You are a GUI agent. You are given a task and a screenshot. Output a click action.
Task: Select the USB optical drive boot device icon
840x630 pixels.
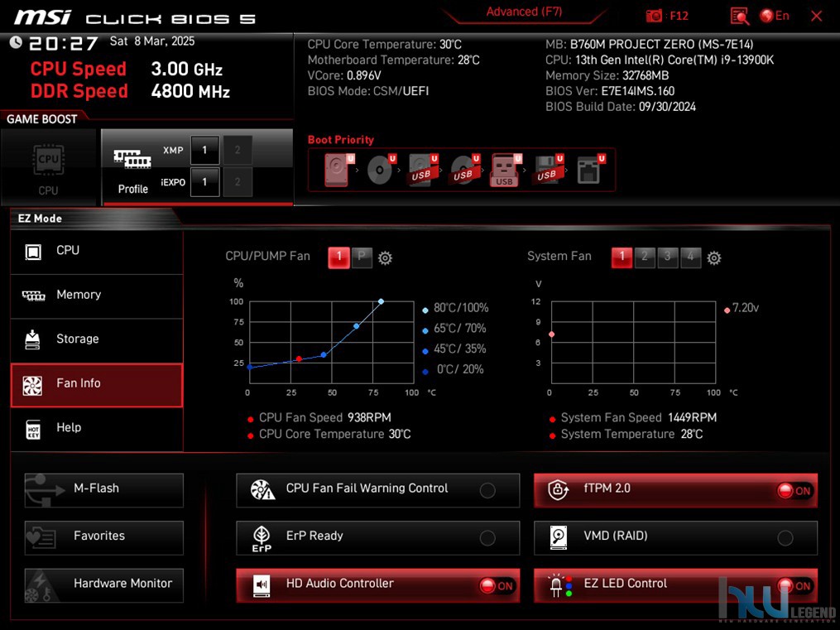pyautogui.click(x=464, y=170)
